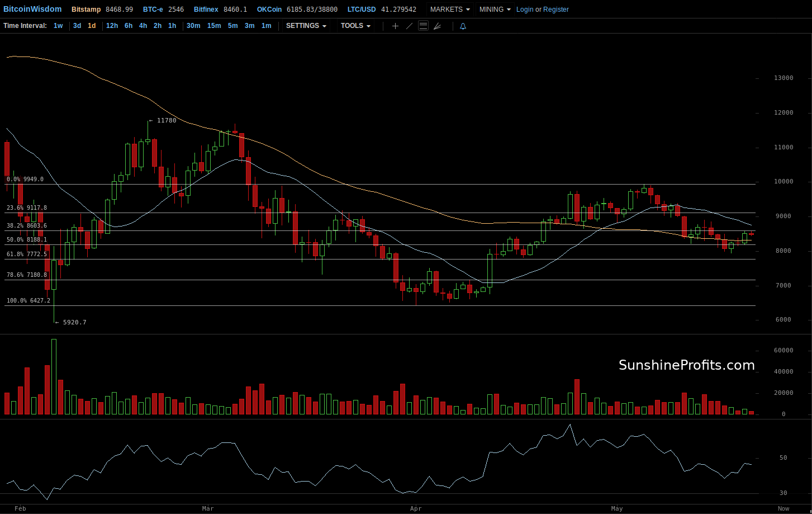812x514 pixels.
Task: Set chart interval to 5m
Action: [x=232, y=26]
